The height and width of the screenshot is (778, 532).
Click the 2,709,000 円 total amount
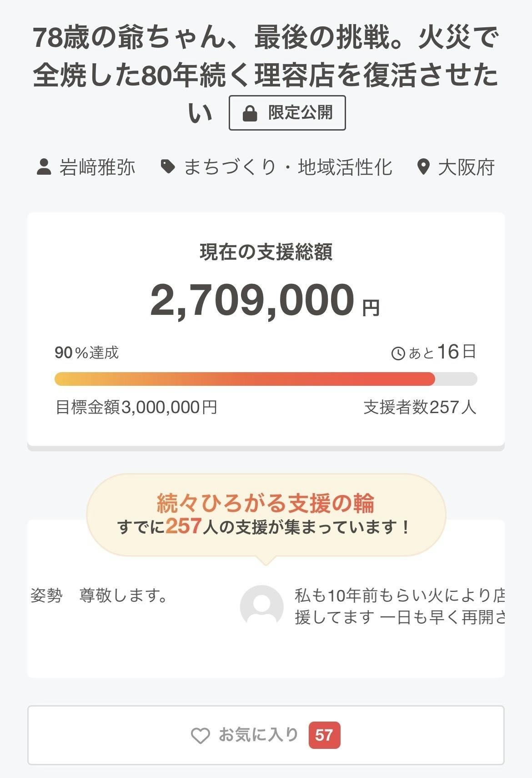click(x=265, y=300)
